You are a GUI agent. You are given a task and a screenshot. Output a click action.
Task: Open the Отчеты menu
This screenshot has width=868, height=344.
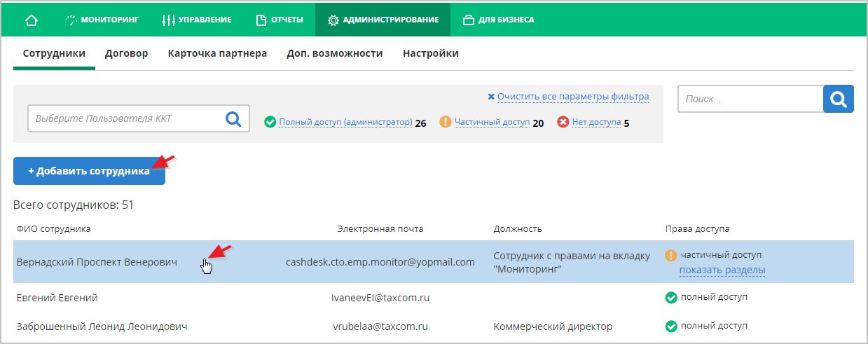pyautogui.click(x=280, y=20)
